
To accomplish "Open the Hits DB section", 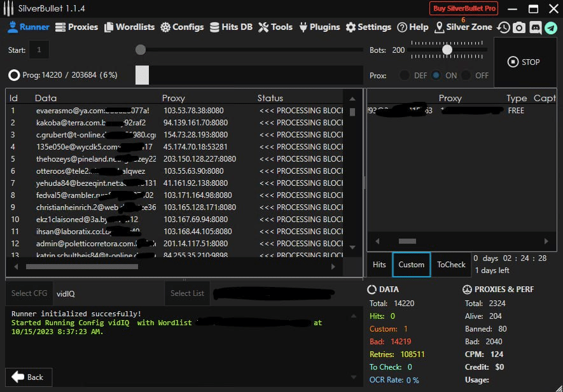I will click(x=231, y=27).
